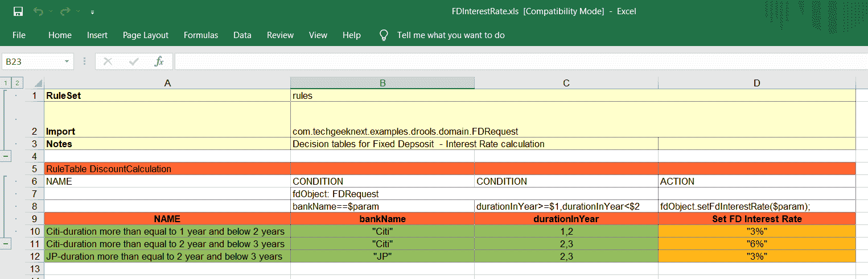The width and height of the screenshot is (868, 279).
Task: Select row 1 header
Action: [x=35, y=96]
